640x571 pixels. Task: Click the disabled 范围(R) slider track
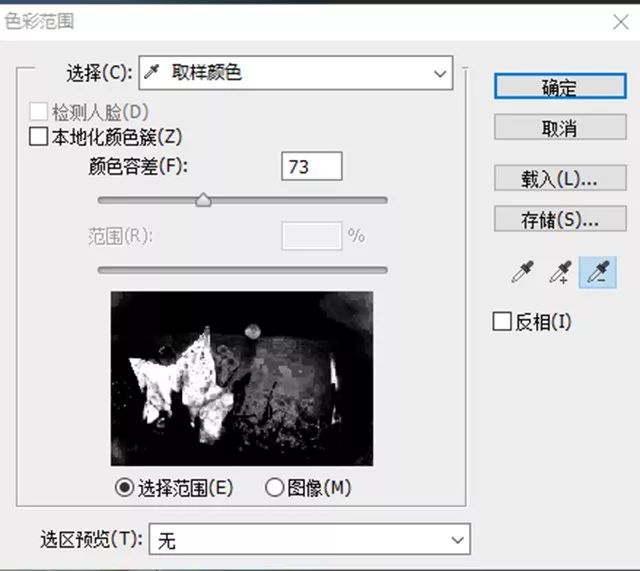click(x=242, y=270)
